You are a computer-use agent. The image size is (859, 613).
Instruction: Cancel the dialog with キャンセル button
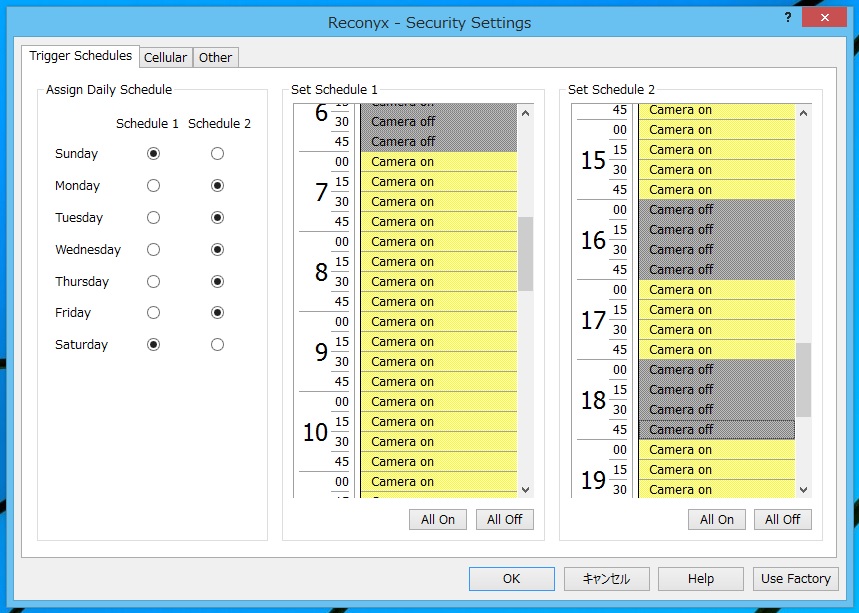606,578
